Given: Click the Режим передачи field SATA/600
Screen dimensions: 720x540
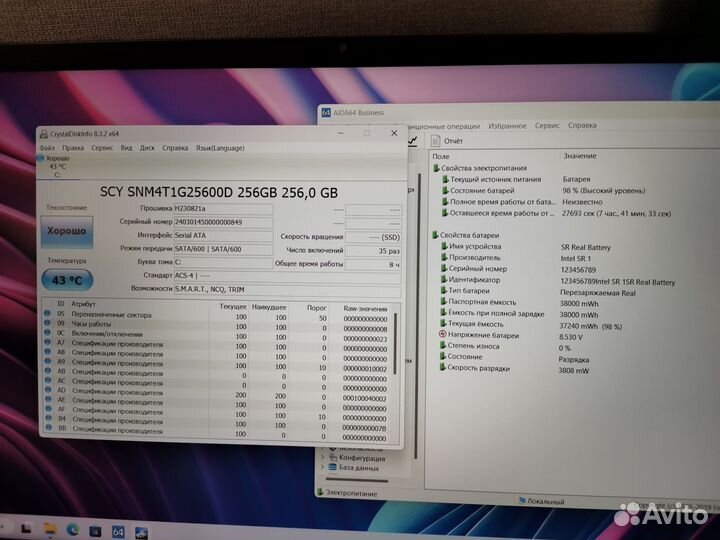Looking at the screenshot, I should pyautogui.click(x=224, y=249).
